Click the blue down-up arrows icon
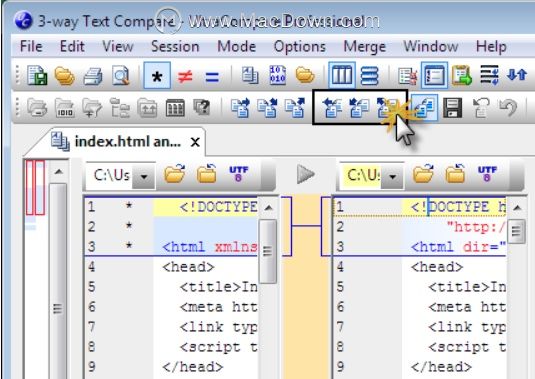The width and height of the screenshot is (535, 379). tap(517, 74)
